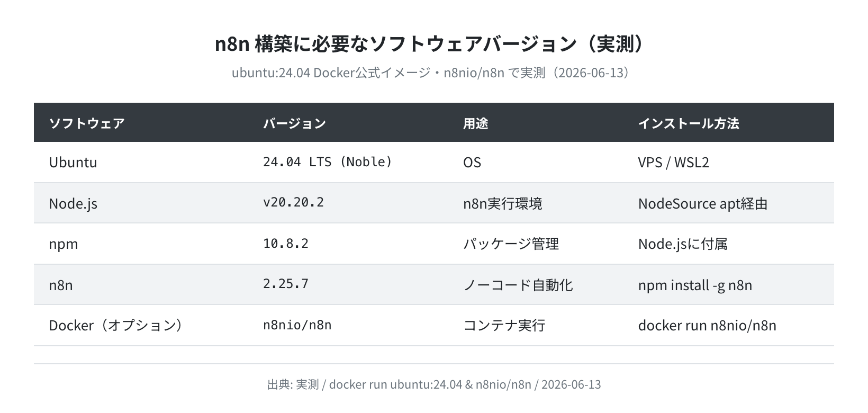Select the Ubuntu row name cell
This screenshot has width=868, height=413.
(73, 162)
